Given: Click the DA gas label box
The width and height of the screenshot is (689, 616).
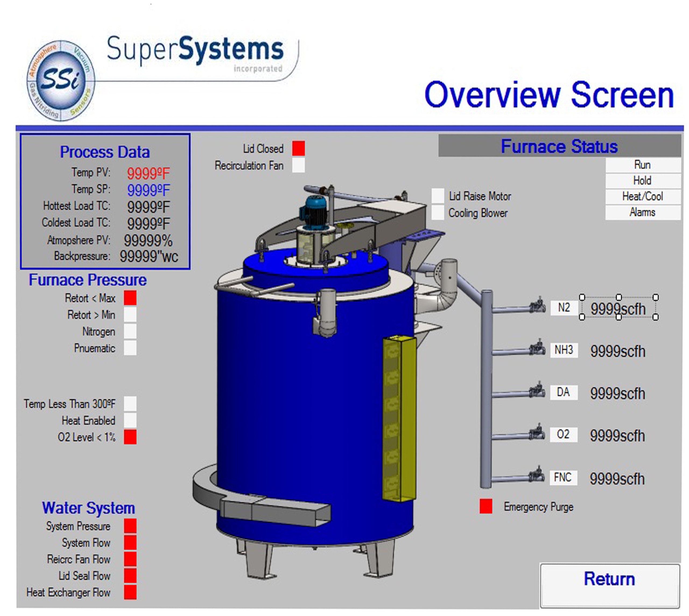Looking at the screenshot, I should pyautogui.click(x=564, y=392).
